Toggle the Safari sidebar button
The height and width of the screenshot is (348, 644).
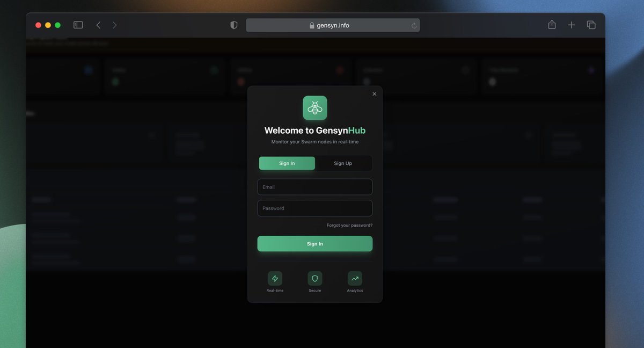click(x=78, y=25)
